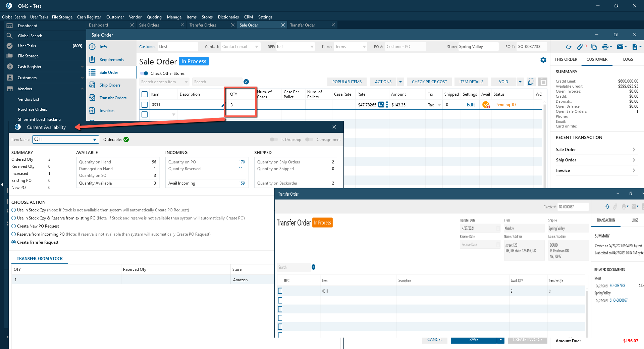Tick checkbox for Transfer Order row 0311

[x=280, y=291]
